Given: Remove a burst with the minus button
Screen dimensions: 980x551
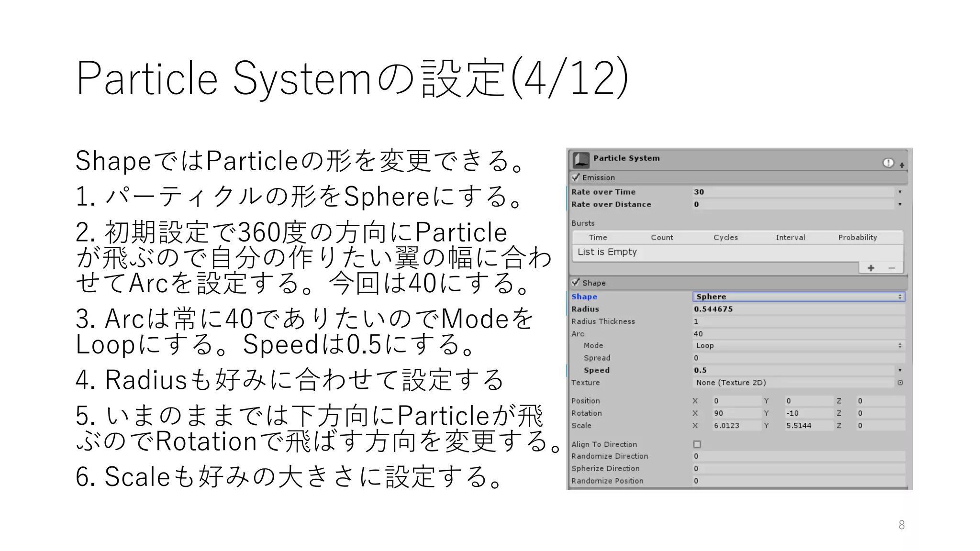Looking at the screenshot, I should pos(891,268).
